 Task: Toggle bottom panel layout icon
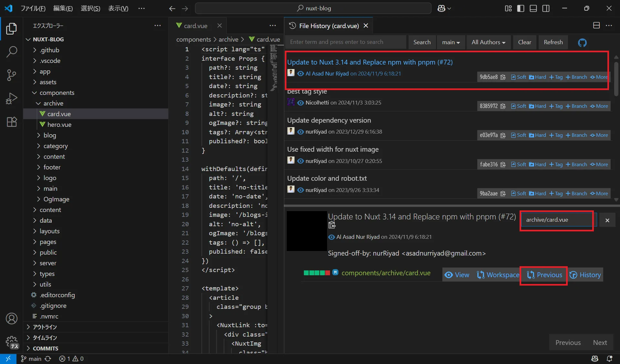(x=533, y=8)
